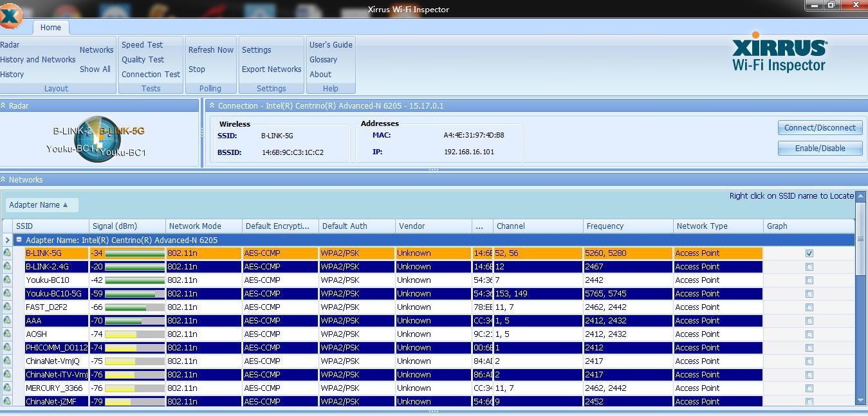Click the row indicator arrow beside Adapter Name group
The image size is (868, 416).
pyautogui.click(x=7, y=240)
